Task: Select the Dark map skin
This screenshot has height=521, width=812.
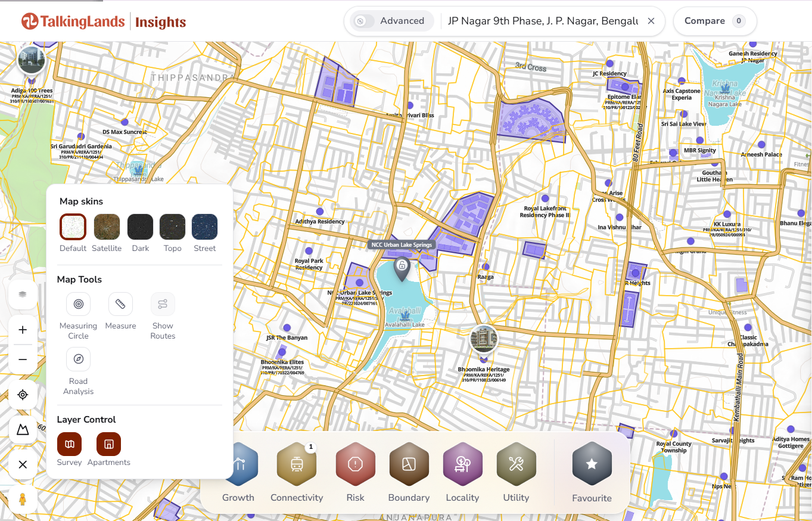Action: (141, 227)
